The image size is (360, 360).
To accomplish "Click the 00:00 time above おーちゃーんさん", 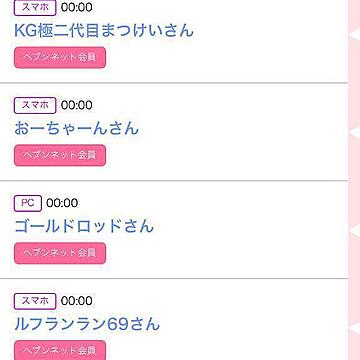I will pos(77,105).
